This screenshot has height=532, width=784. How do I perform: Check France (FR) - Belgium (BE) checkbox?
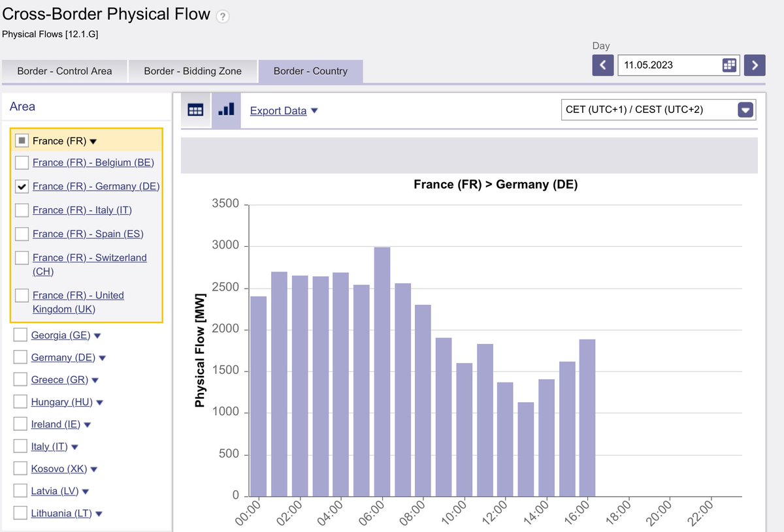[x=22, y=162]
